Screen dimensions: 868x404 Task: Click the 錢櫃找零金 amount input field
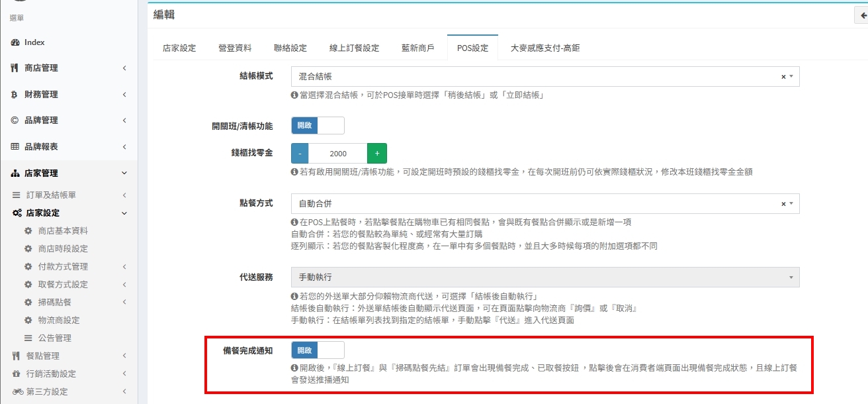click(338, 154)
